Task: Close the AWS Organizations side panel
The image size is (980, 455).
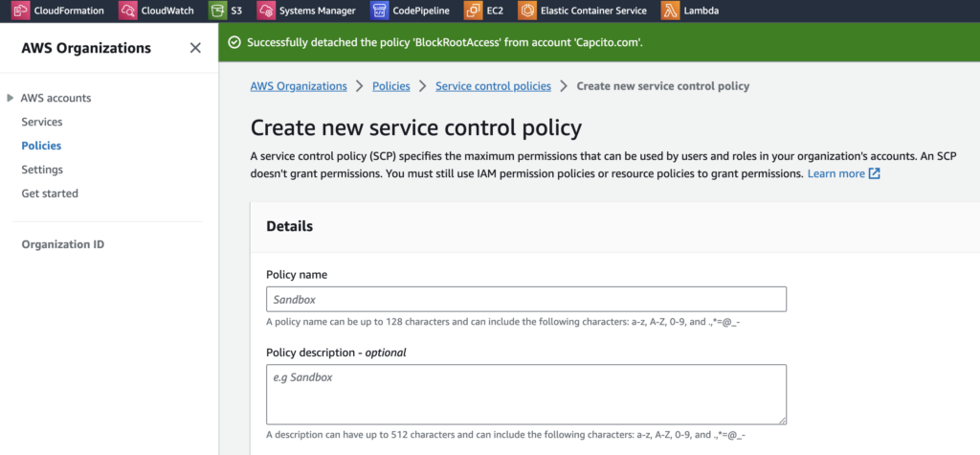Action: 195,48
